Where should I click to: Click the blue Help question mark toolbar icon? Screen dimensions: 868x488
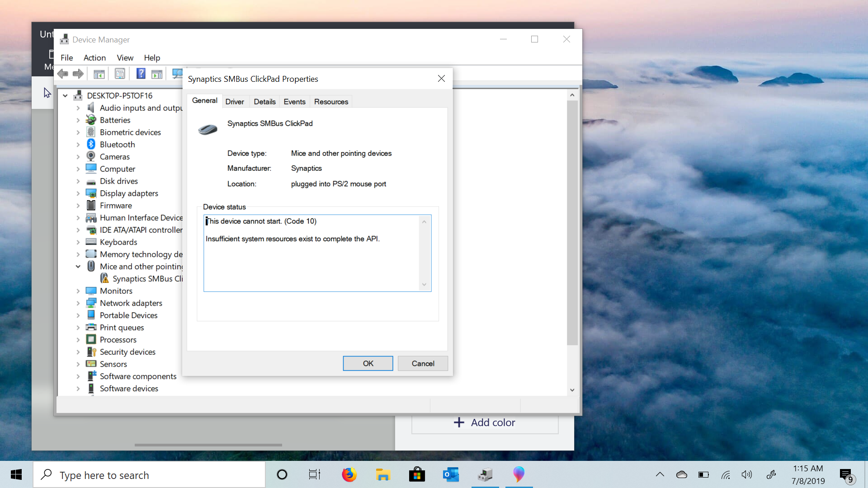point(141,74)
